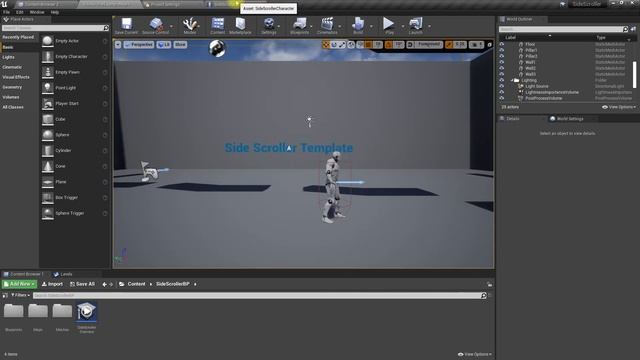The width and height of the screenshot is (640, 360).
Task: Select Empty Pawn in Place Actors
Action: tap(75, 72)
